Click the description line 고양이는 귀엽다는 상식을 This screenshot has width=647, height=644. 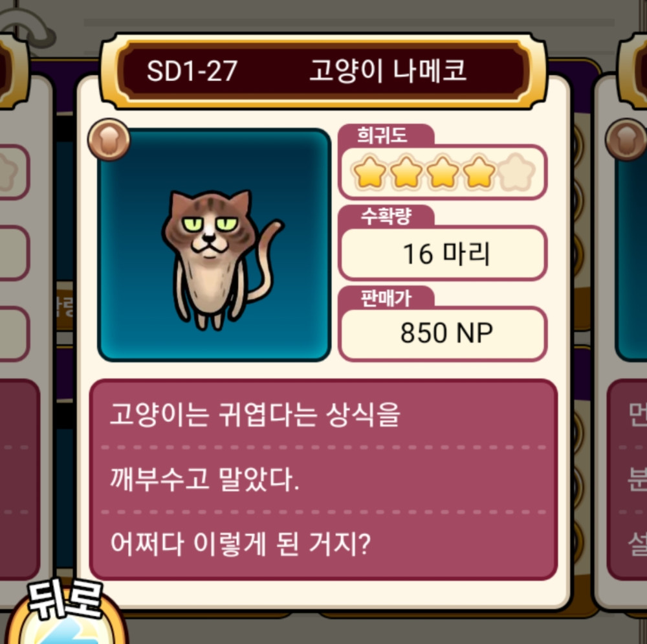point(255,414)
